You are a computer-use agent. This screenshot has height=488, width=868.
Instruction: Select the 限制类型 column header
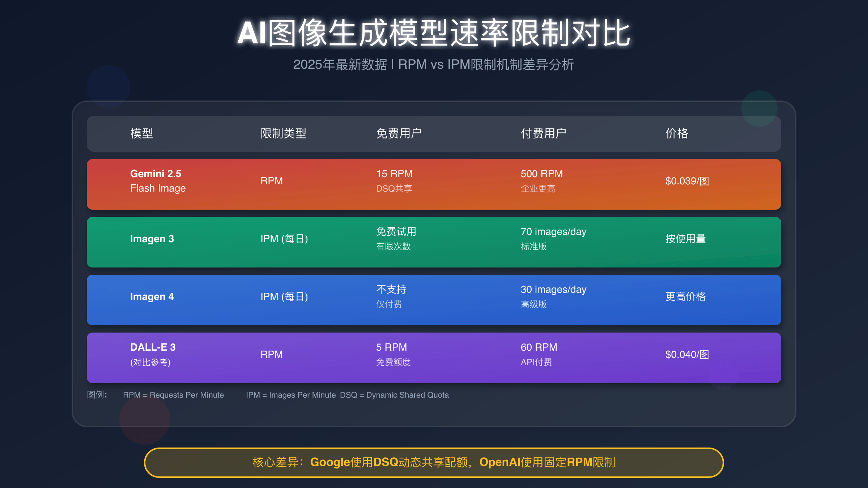(283, 133)
